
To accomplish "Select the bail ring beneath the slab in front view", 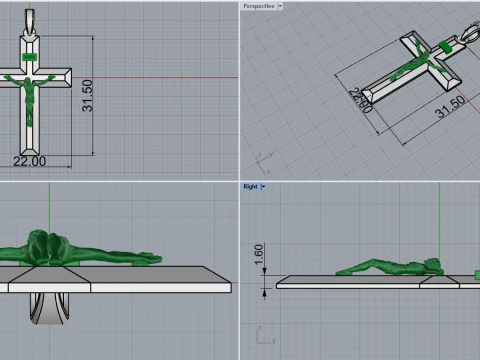I will [x=50, y=308].
